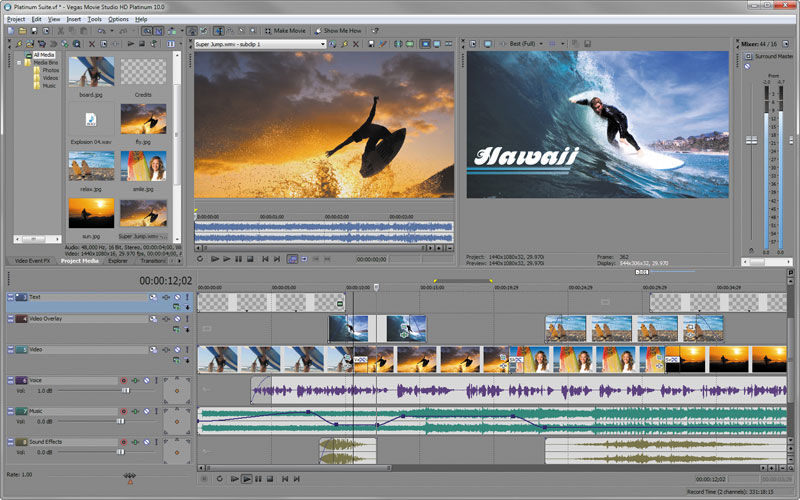Click the Remove media red X icon
800x500 pixels.
click(x=91, y=44)
